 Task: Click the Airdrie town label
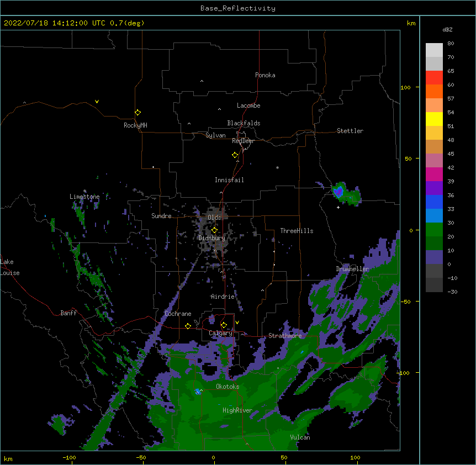[x=223, y=297]
